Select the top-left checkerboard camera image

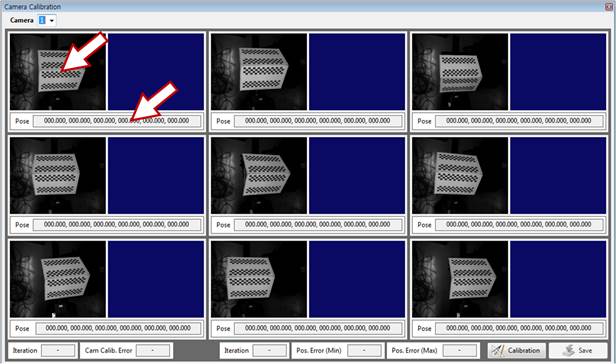click(x=58, y=71)
